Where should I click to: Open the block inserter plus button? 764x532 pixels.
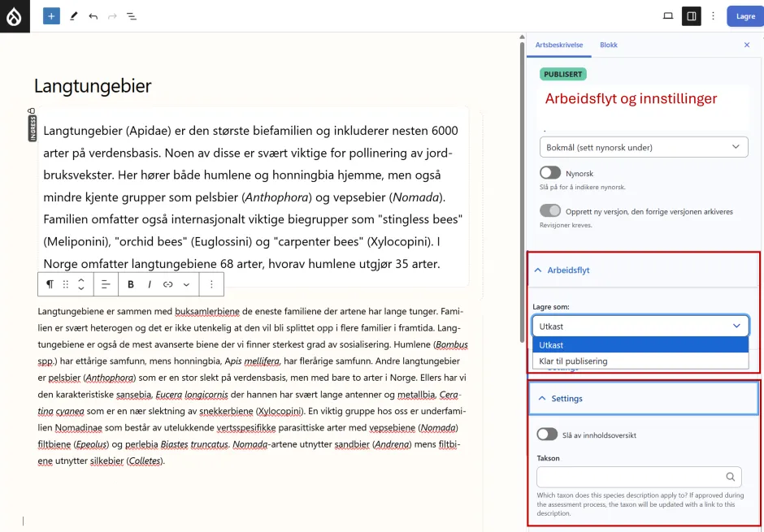point(51,16)
